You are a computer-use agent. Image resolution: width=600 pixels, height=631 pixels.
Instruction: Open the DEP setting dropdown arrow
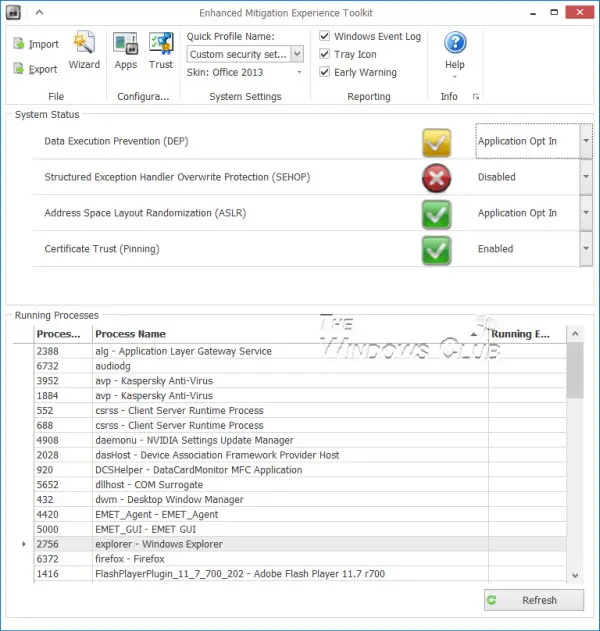click(x=586, y=141)
